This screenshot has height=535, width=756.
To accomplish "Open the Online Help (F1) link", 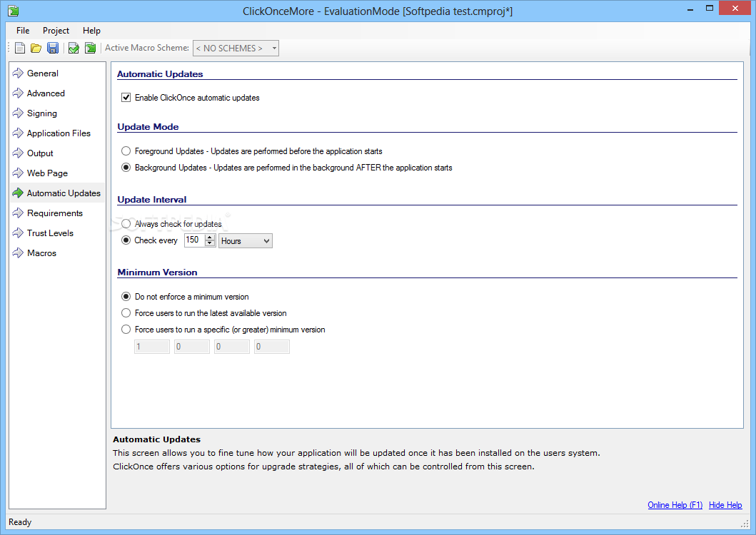I will (x=675, y=504).
